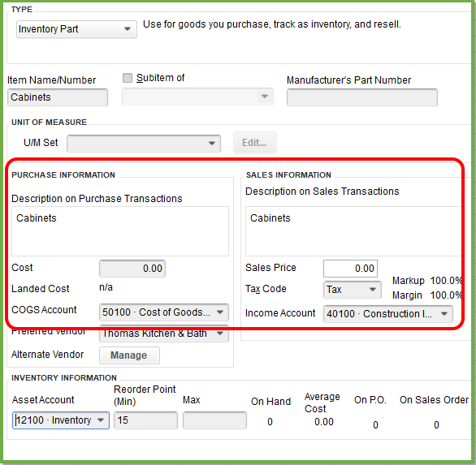Viewport: 476px width, 465px height.
Task: Click the On Sales Order label
Action: pos(434,400)
